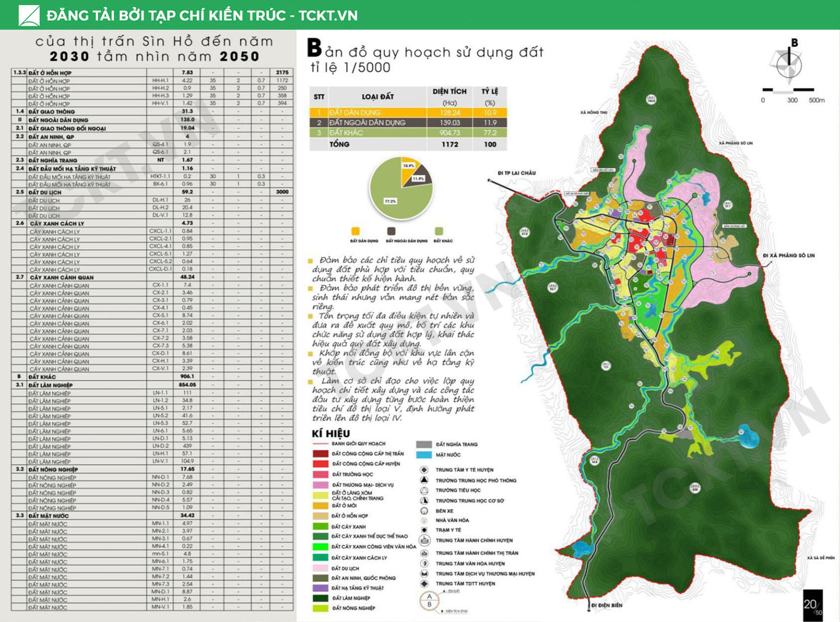Click the Đất ở mới orange swatch

(x=320, y=506)
